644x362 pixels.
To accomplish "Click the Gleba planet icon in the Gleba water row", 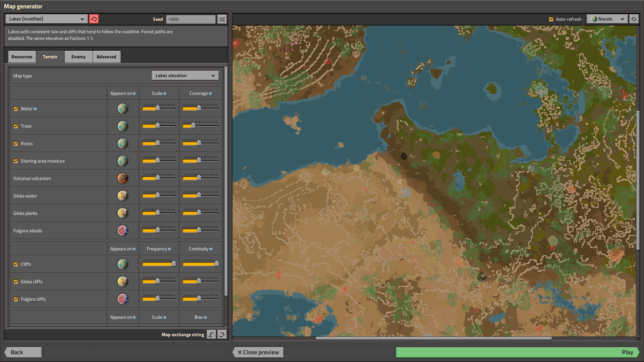I will [x=123, y=196].
